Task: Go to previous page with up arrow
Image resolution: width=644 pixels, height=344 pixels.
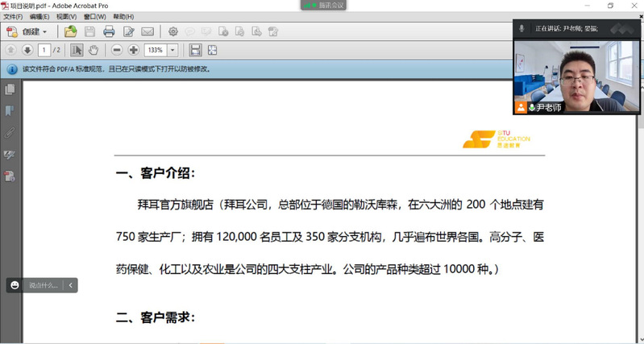Action: coord(11,50)
